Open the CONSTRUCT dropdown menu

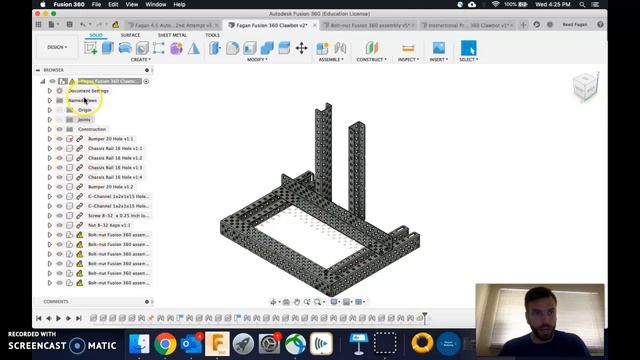[x=371, y=60]
